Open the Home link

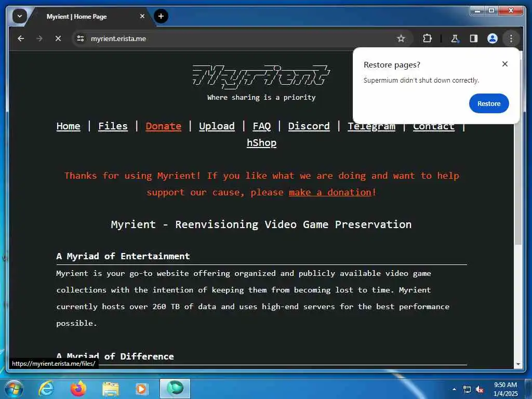68,126
